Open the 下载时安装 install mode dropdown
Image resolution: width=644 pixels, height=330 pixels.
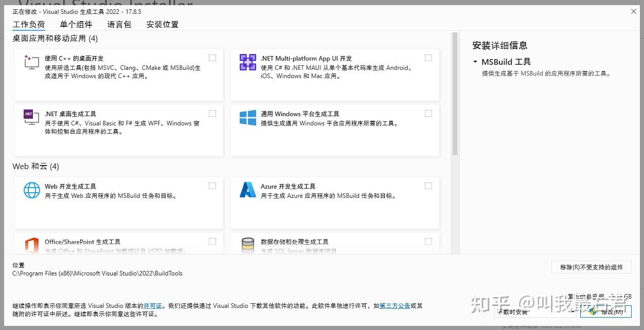(x=574, y=311)
